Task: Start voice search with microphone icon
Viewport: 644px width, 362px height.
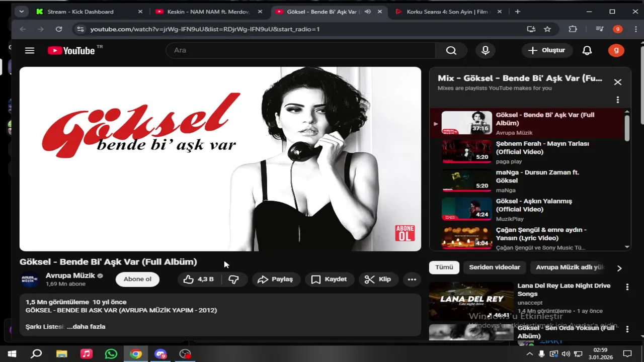Action: [486, 50]
